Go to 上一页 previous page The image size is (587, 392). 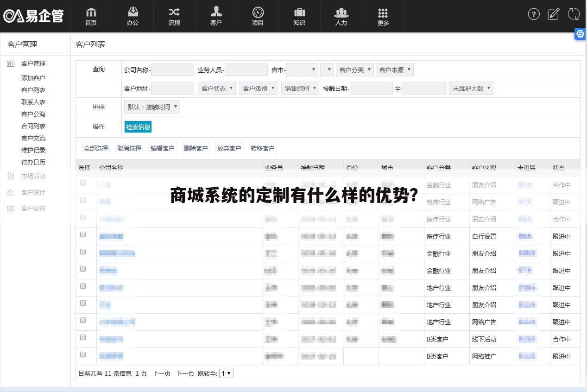tap(161, 373)
